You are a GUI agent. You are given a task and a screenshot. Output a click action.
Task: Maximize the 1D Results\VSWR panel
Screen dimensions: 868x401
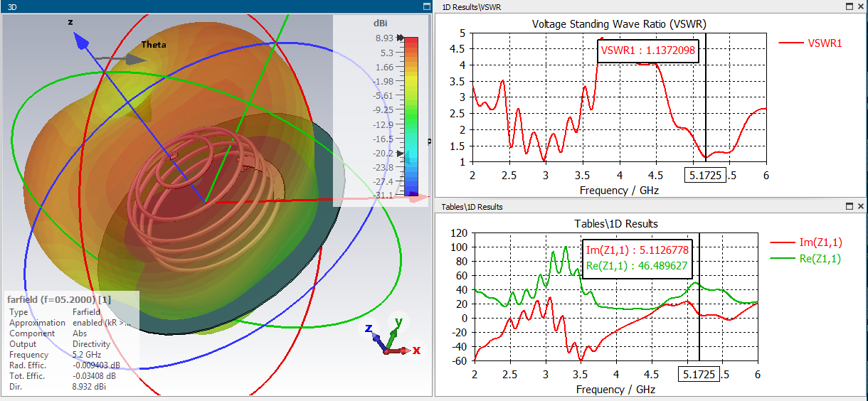(849, 6)
